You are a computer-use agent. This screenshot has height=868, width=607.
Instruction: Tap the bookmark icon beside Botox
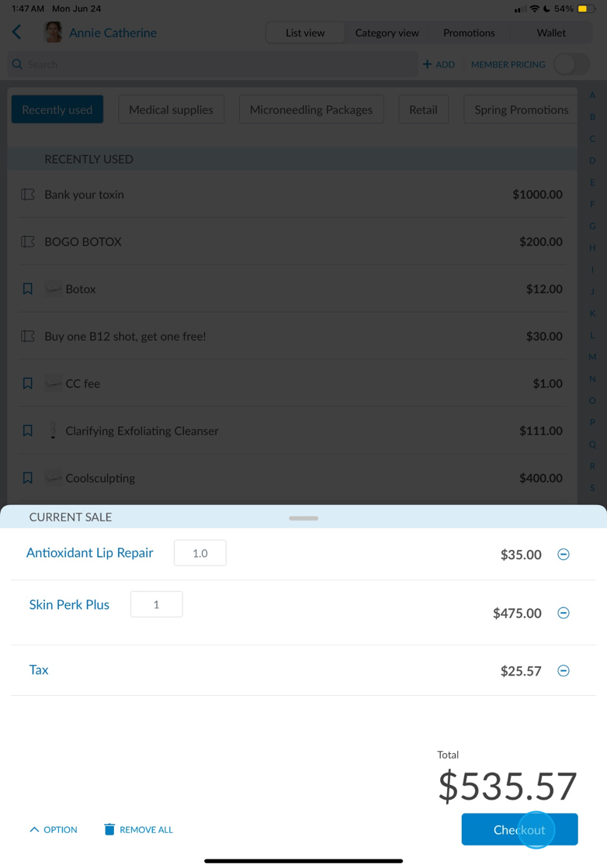[x=28, y=289]
